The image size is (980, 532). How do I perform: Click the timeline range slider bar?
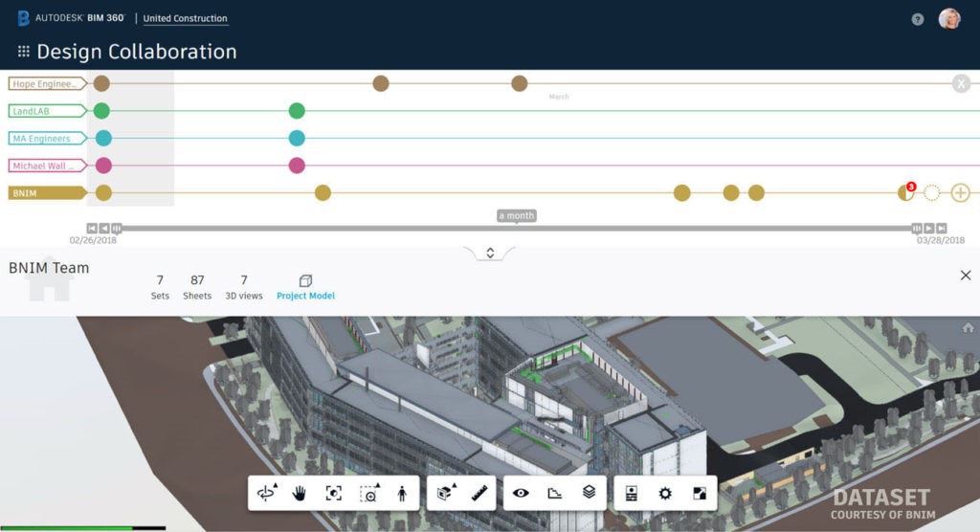click(516, 229)
